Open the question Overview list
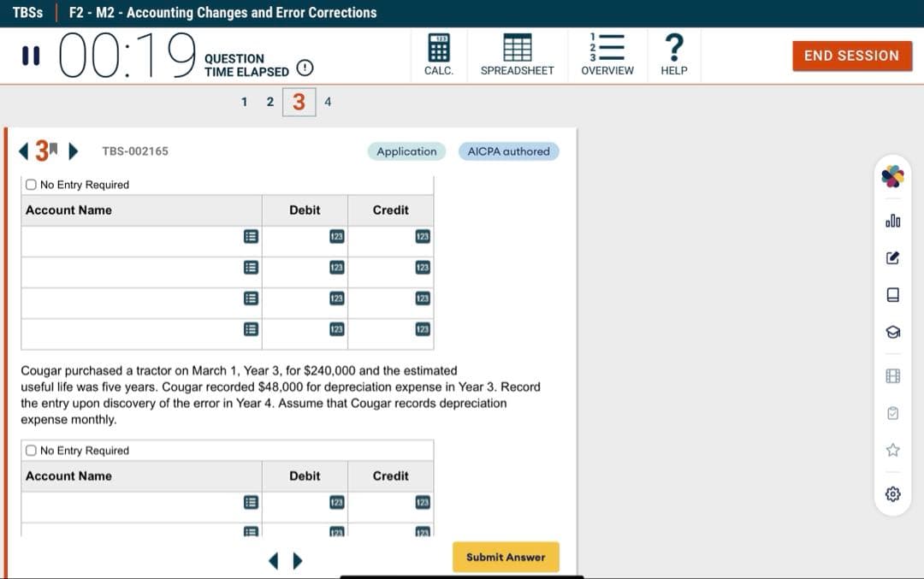Screen dimensions: 924x579 click(x=607, y=55)
